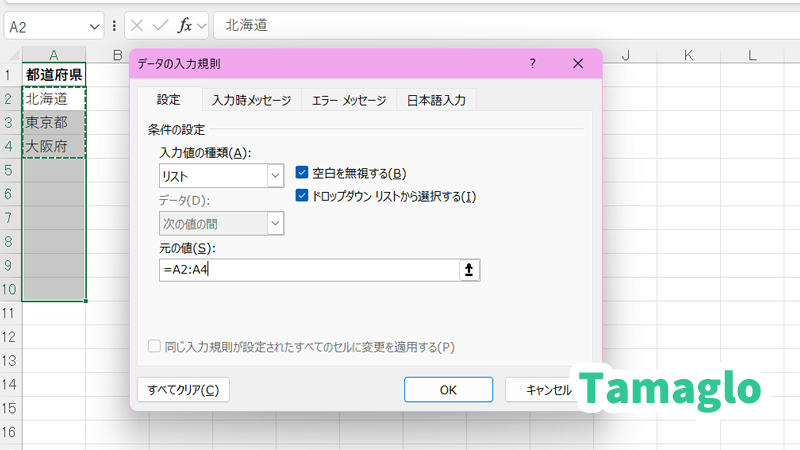Select the 日本語入力 tab
This screenshot has width=800, height=450.
pyautogui.click(x=436, y=100)
